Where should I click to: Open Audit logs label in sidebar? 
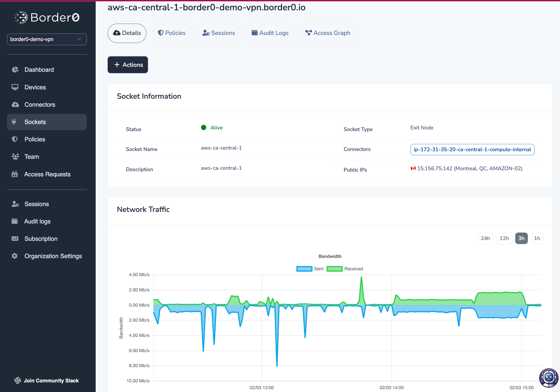coord(37,221)
